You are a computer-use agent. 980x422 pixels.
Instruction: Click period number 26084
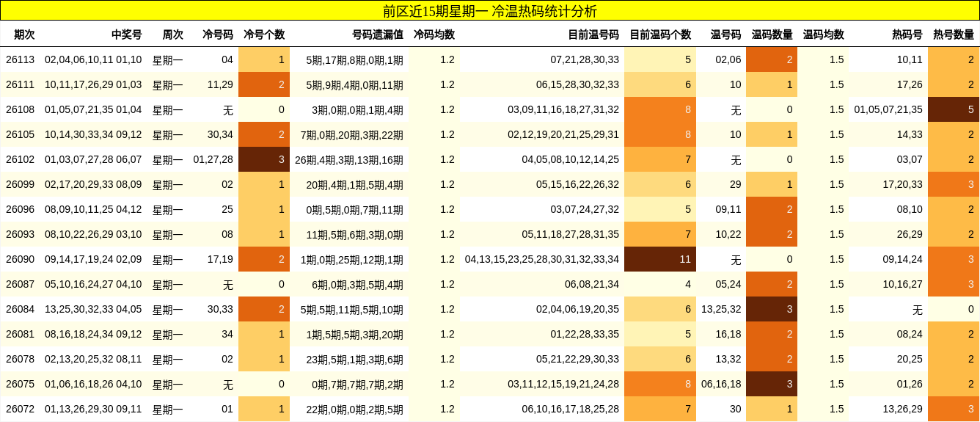pyautogui.click(x=20, y=310)
